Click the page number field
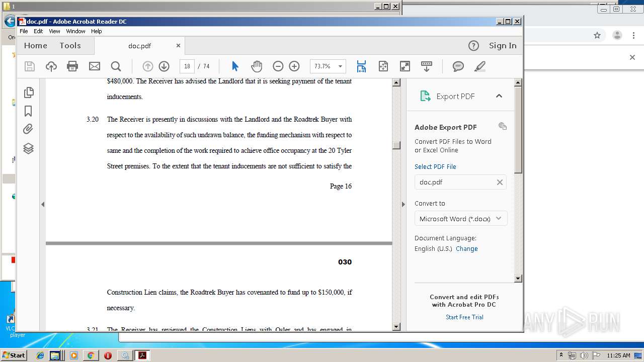 click(187, 66)
